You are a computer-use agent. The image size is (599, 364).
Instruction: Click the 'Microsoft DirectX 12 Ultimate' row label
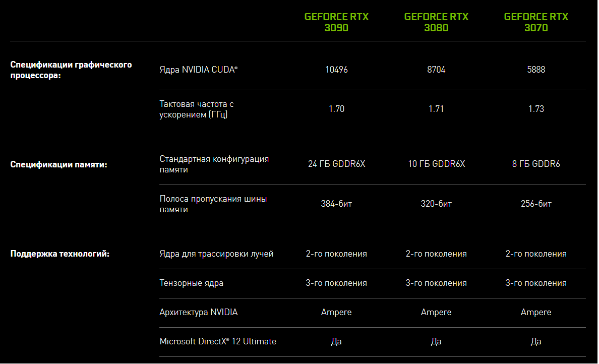click(x=218, y=341)
